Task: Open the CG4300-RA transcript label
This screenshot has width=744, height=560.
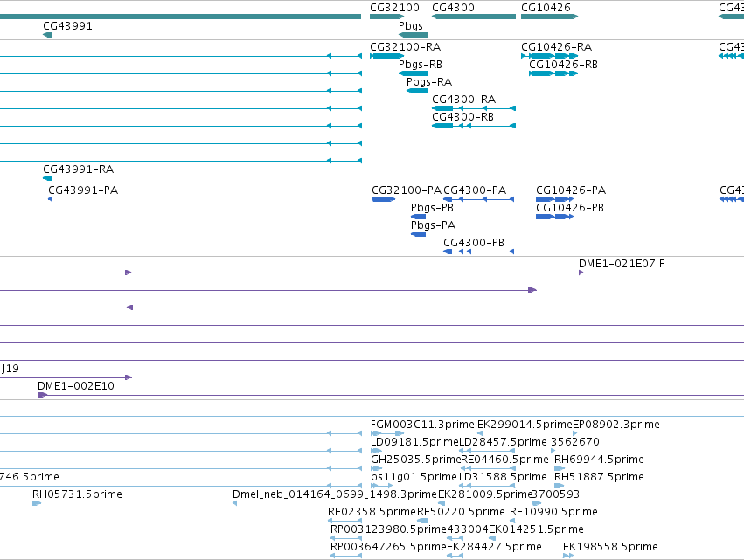Action: (x=463, y=100)
